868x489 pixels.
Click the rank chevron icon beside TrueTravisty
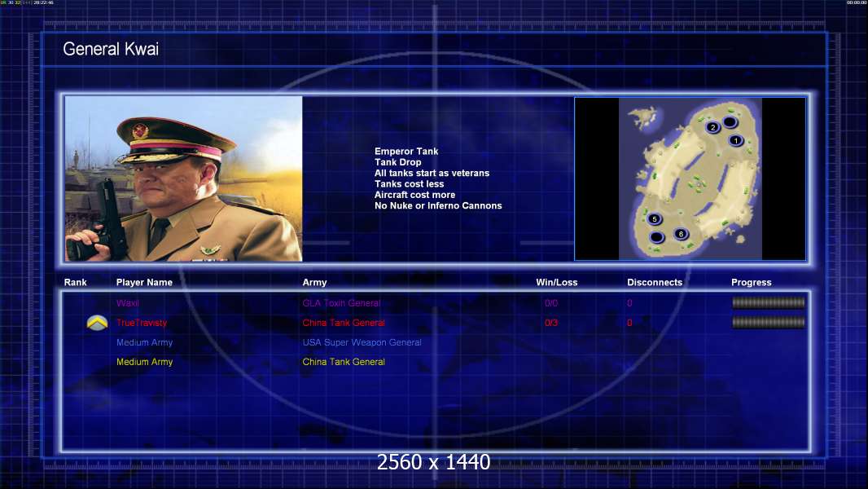(x=98, y=323)
